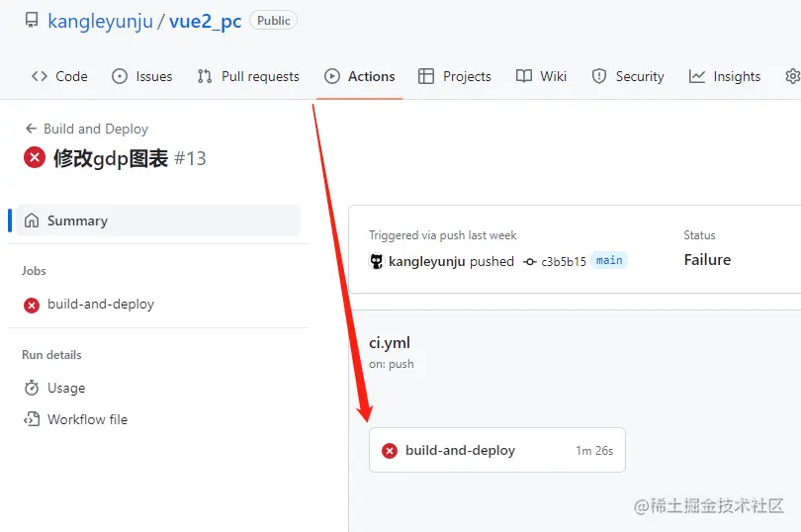
Task: Go to the Pull requests tab
Action: pyautogui.click(x=248, y=76)
